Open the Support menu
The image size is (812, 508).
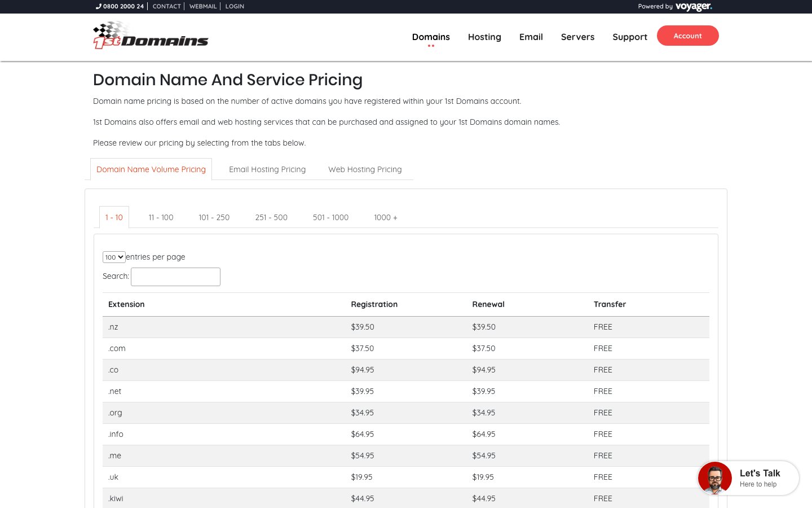click(630, 37)
